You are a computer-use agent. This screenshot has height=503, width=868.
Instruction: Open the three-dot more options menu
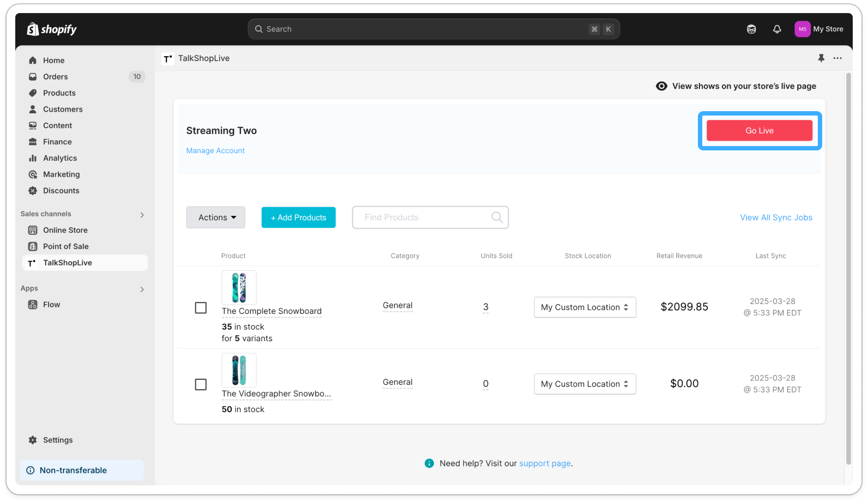click(x=837, y=58)
